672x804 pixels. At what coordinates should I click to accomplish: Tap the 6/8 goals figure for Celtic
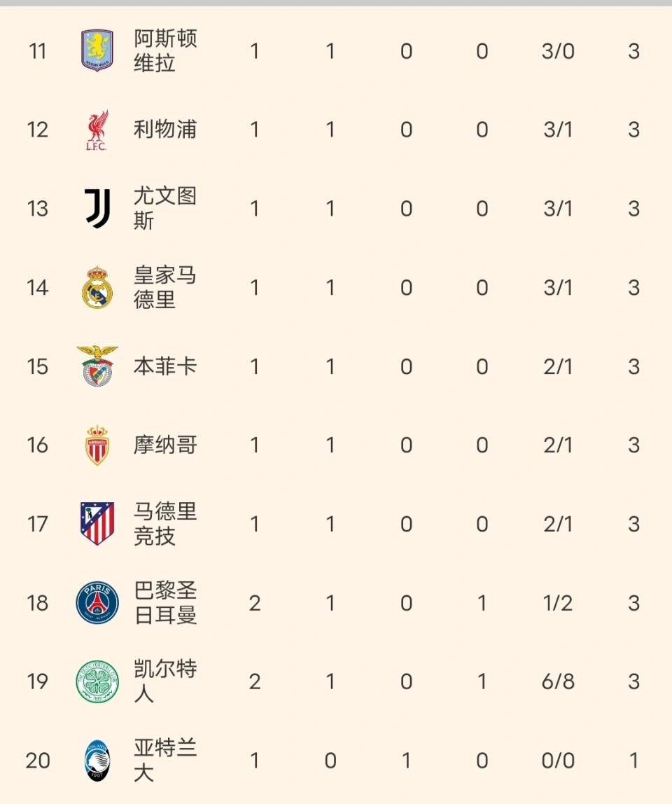(558, 681)
